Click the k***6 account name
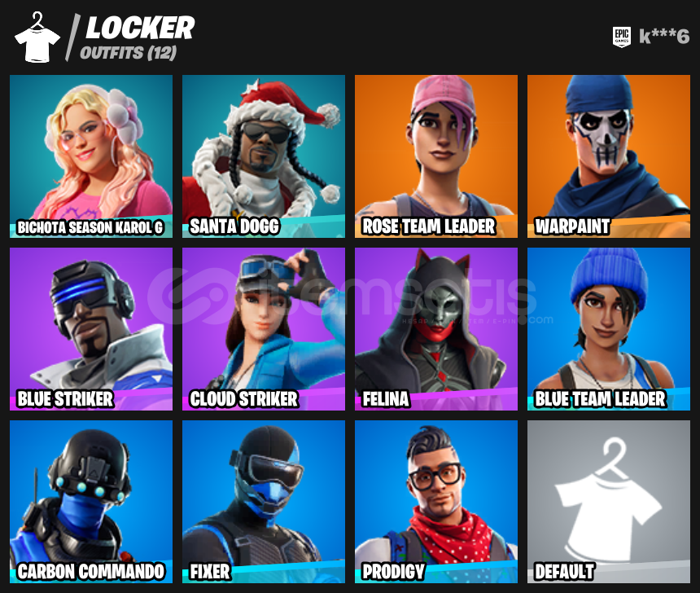This screenshot has height=593, width=700. coord(664,37)
